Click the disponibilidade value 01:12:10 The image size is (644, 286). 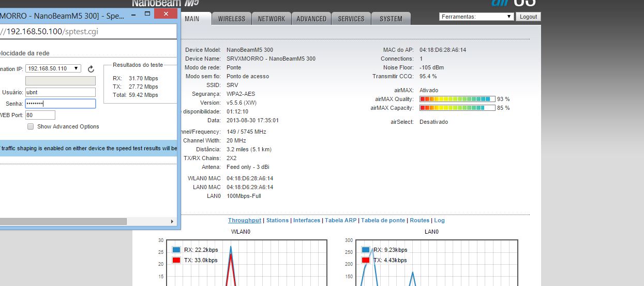point(237,111)
